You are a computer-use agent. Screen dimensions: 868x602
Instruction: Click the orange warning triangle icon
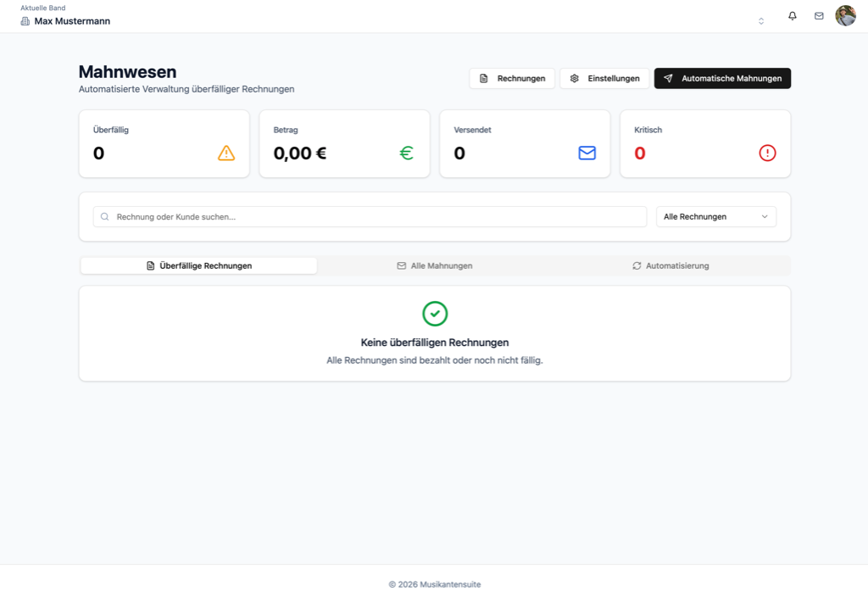pyautogui.click(x=225, y=153)
